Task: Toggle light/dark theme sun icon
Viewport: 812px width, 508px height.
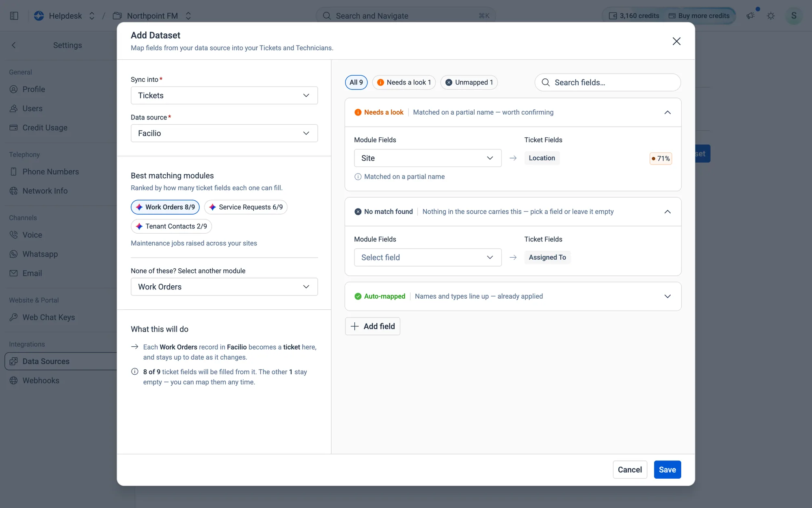Action: (x=771, y=16)
